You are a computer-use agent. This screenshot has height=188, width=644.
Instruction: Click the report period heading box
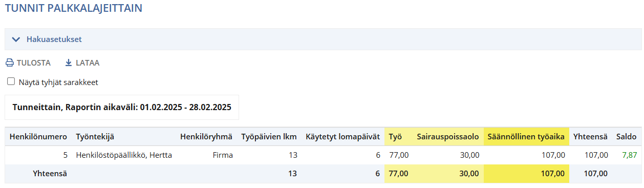point(122,108)
